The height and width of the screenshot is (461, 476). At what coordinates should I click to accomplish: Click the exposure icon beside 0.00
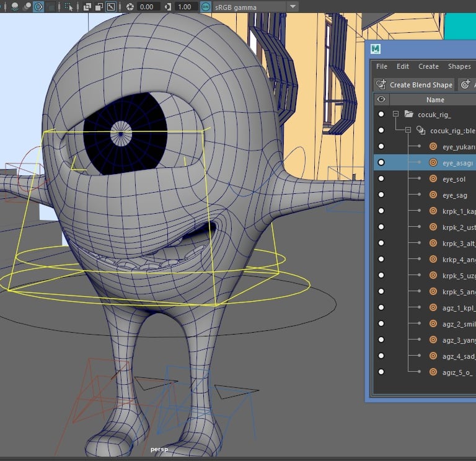coord(130,7)
